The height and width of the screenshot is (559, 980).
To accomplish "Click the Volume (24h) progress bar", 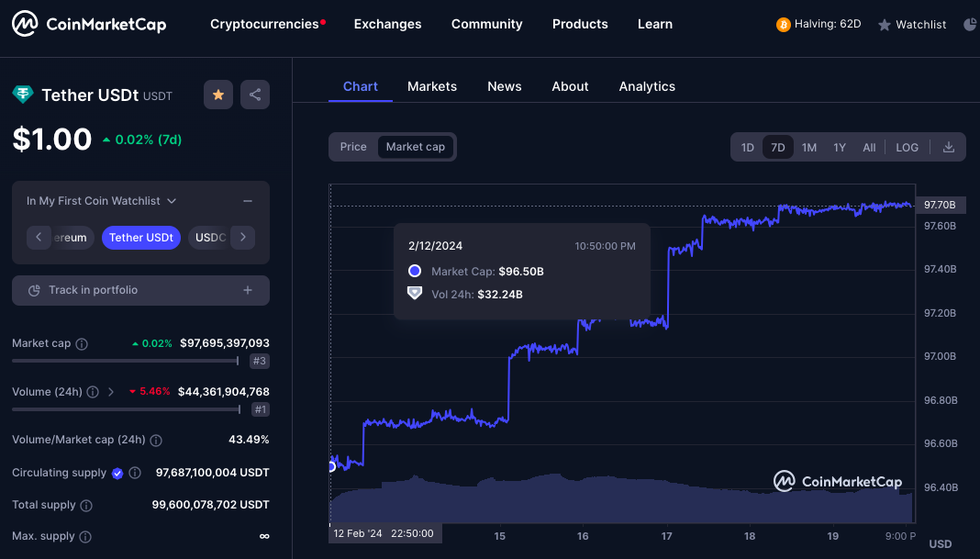I will [127, 409].
